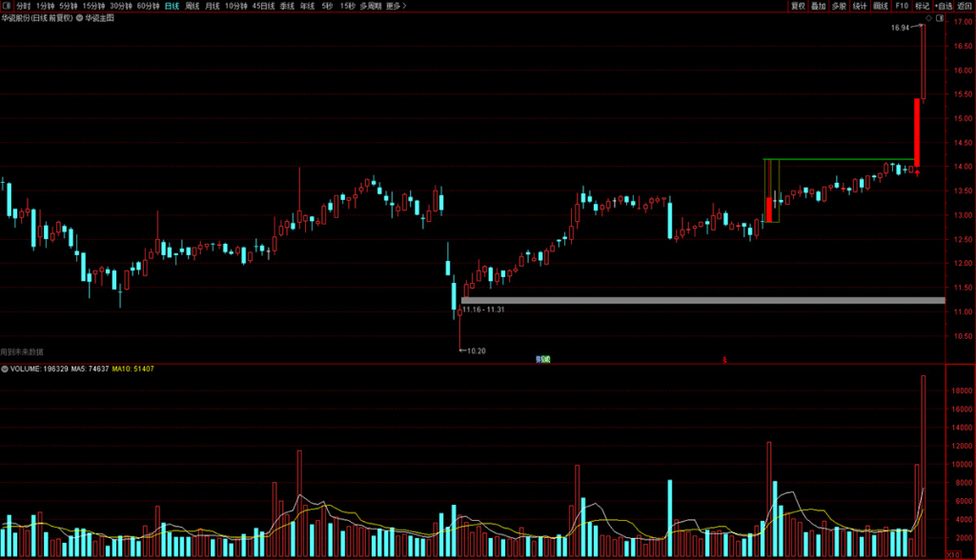Switch to 月线 monthly tab
Screen dimensions: 976x560
coord(213,6)
